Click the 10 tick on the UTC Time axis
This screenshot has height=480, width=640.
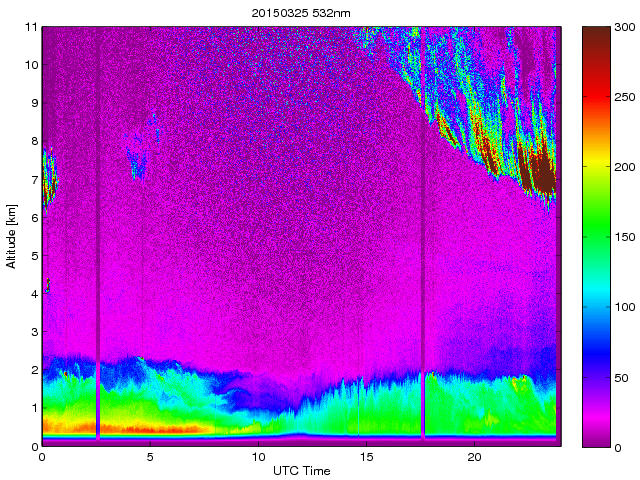(x=258, y=457)
